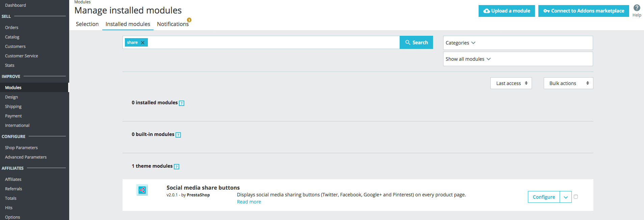Screen dimensions: 644x220
Task: Click the SELL section header
Action: point(6,16)
